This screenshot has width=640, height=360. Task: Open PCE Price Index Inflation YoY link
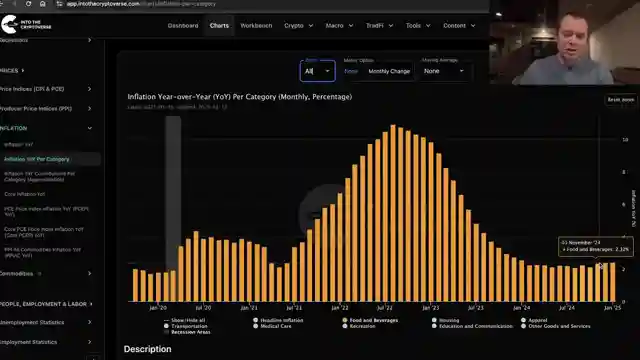[46, 211]
